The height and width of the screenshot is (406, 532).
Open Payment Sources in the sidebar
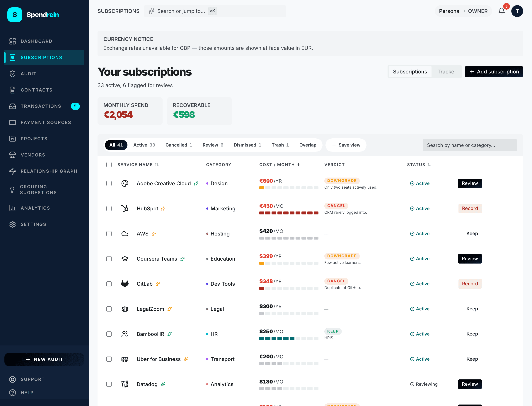[44, 123]
